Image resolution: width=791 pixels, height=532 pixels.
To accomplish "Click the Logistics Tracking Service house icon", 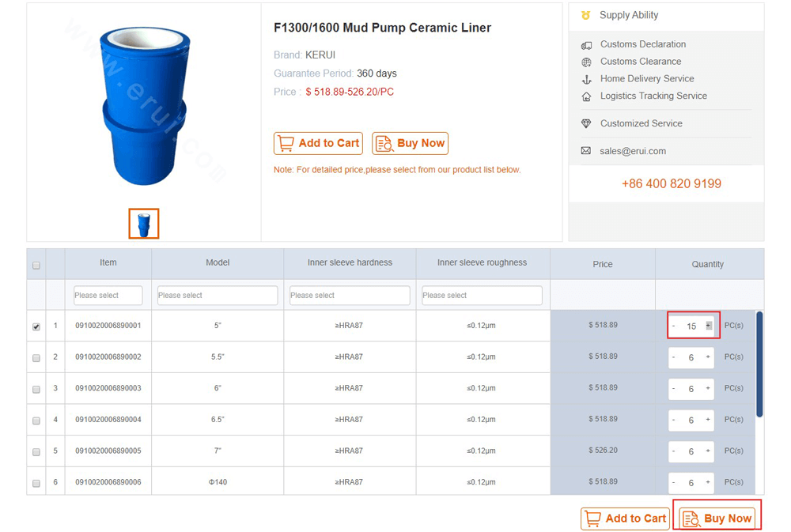I will (x=586, y=96).
